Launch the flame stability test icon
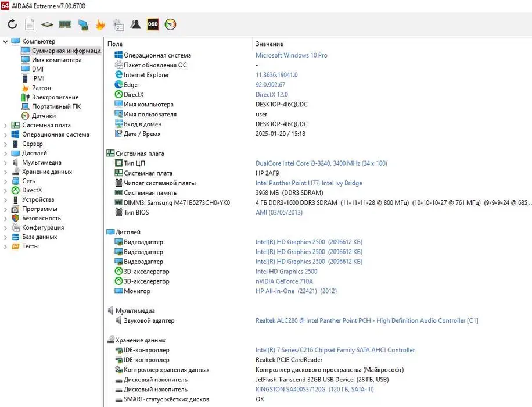This screenshot has width=532, height=407. point(100,24)
